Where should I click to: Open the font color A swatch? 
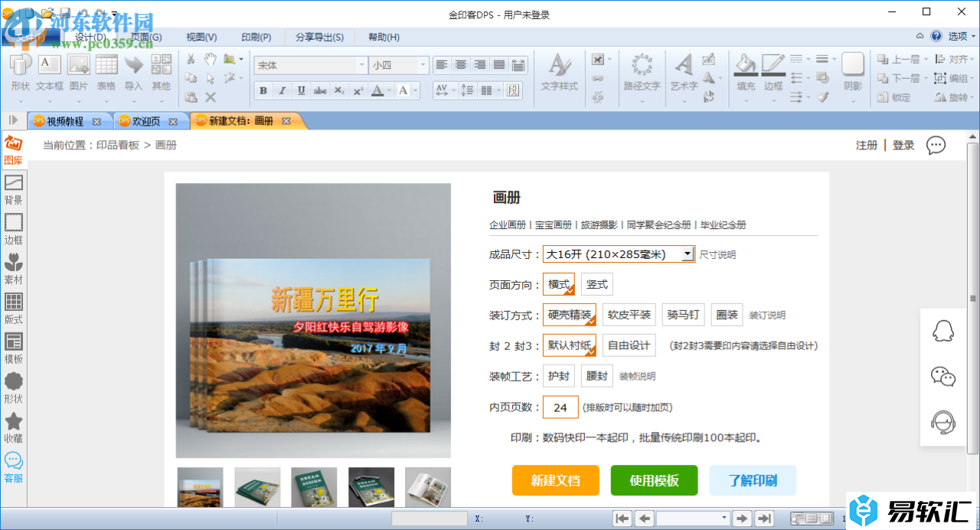coord(377,90)
